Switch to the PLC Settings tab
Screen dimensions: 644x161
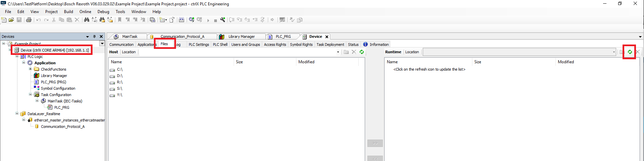point(198,45)
